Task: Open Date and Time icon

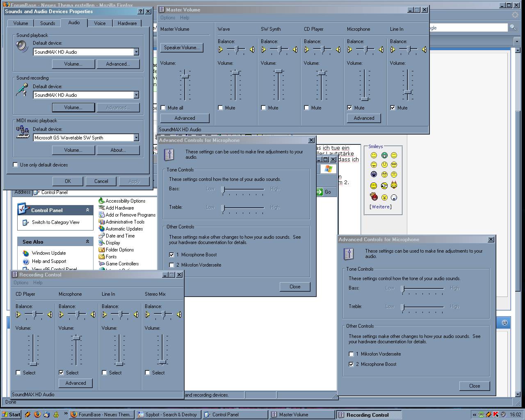Action: click(x=102, y=236)
